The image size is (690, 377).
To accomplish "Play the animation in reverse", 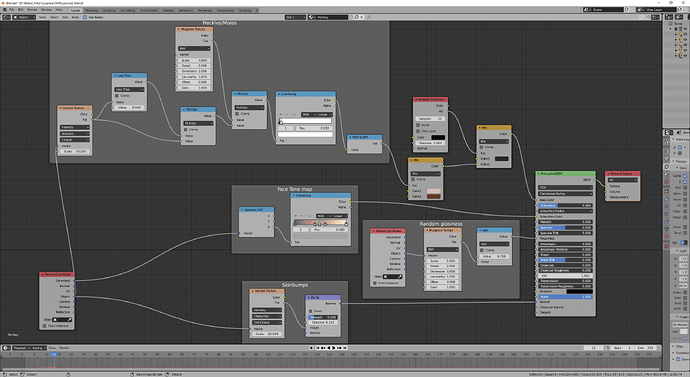I will 328,348.
